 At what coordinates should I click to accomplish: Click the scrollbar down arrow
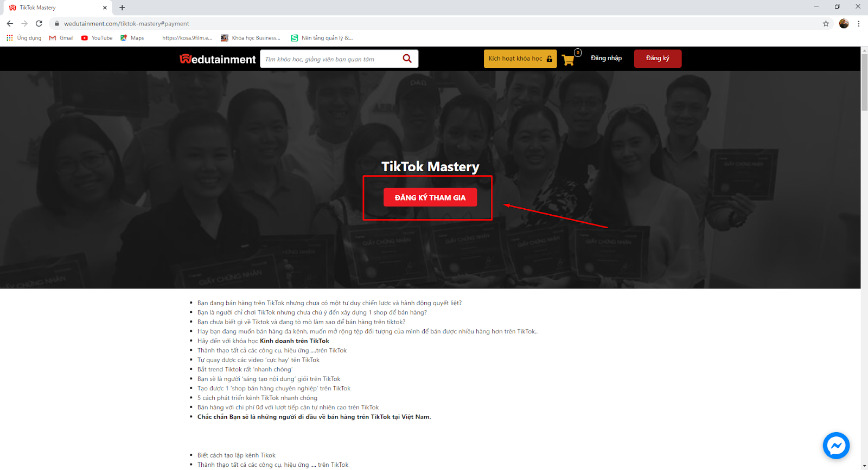(864, 466)
